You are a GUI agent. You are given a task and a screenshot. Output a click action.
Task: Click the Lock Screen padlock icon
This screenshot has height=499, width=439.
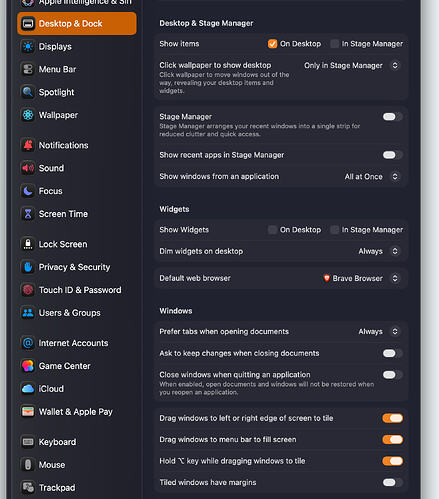(x=28, y=244)
